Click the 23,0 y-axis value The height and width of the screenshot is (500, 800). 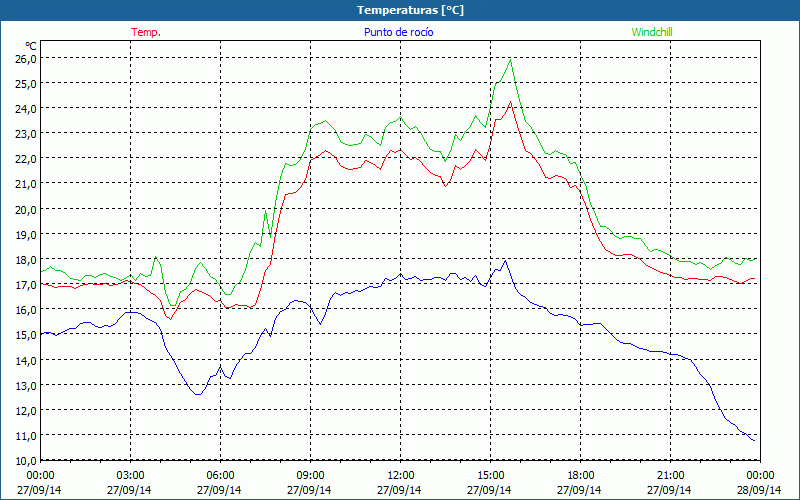(27, 134)
